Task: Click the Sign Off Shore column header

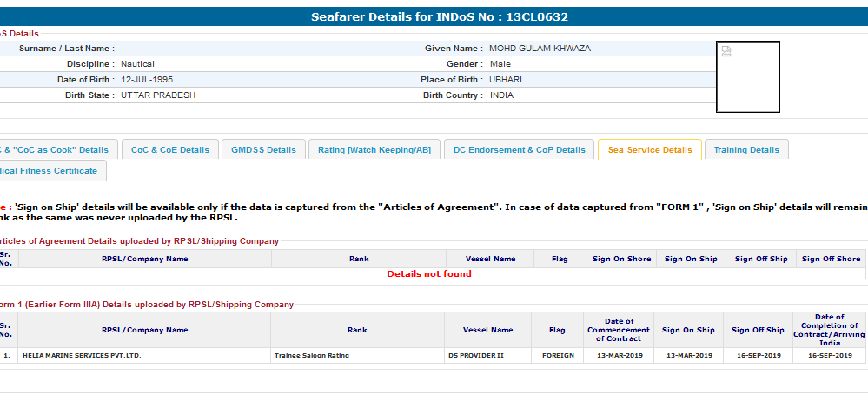Action: pyautogui.click(x=831, y=259)
